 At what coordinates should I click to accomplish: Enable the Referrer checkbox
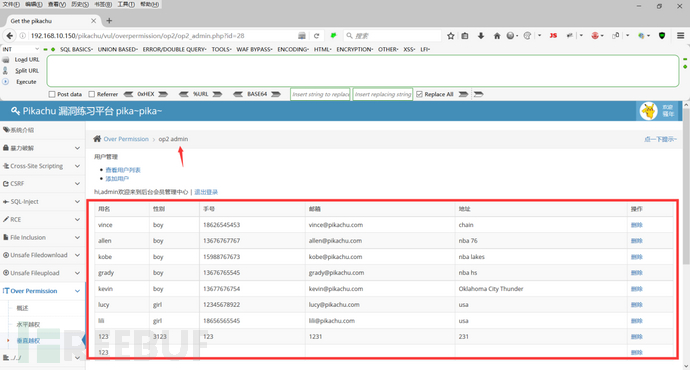92,94
